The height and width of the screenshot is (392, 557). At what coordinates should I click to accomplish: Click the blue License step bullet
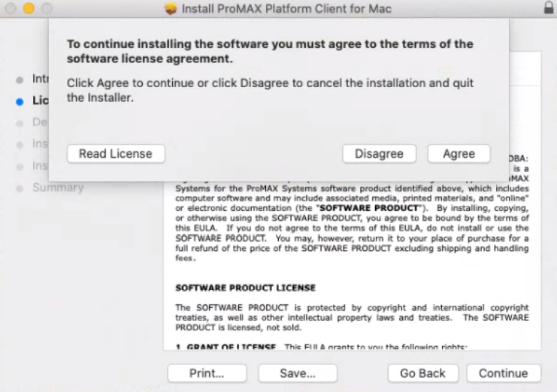(x=20, y=102)
